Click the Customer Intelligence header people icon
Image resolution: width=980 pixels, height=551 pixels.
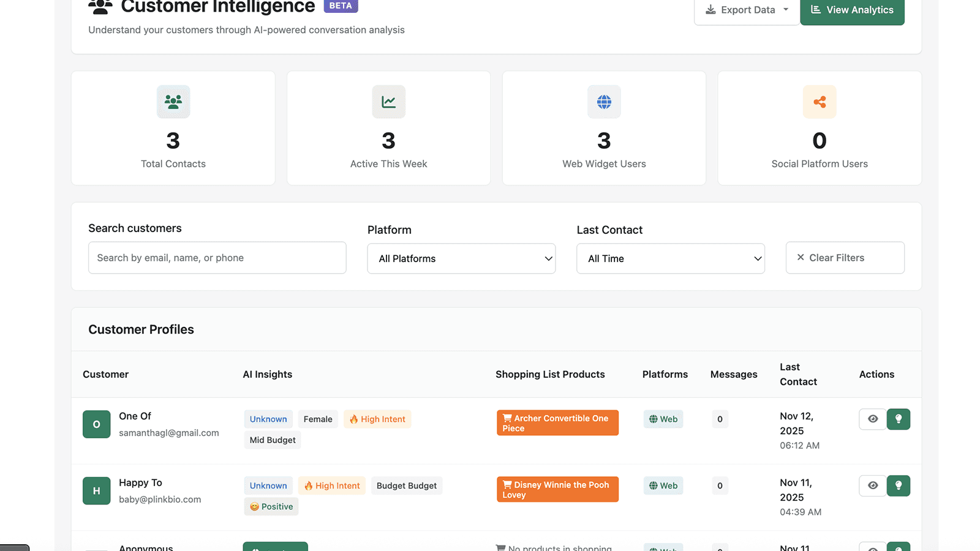tap(100, 7)
